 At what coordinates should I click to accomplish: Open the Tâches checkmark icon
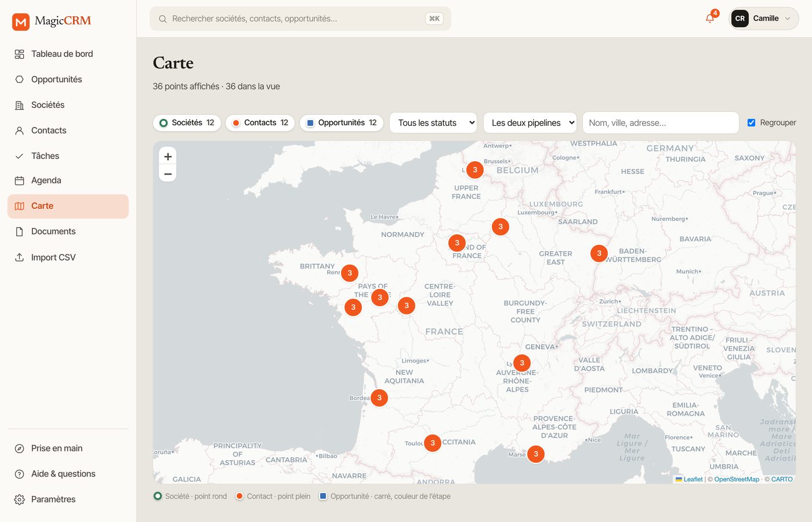click(x=19, y=156)
